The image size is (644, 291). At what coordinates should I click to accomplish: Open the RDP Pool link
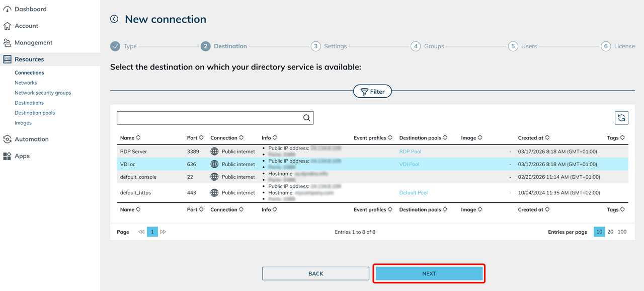pyautogui.click(x=410, y=152)
